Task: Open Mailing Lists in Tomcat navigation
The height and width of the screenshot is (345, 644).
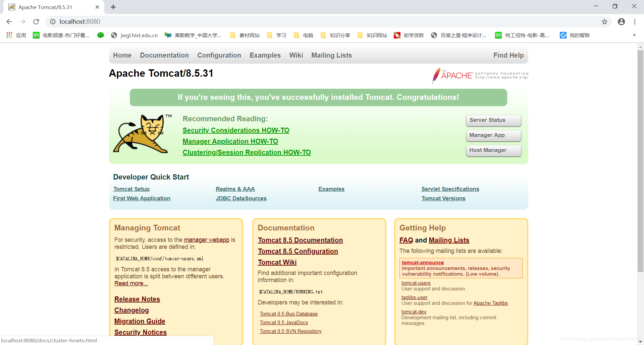Action: [331, 55]
